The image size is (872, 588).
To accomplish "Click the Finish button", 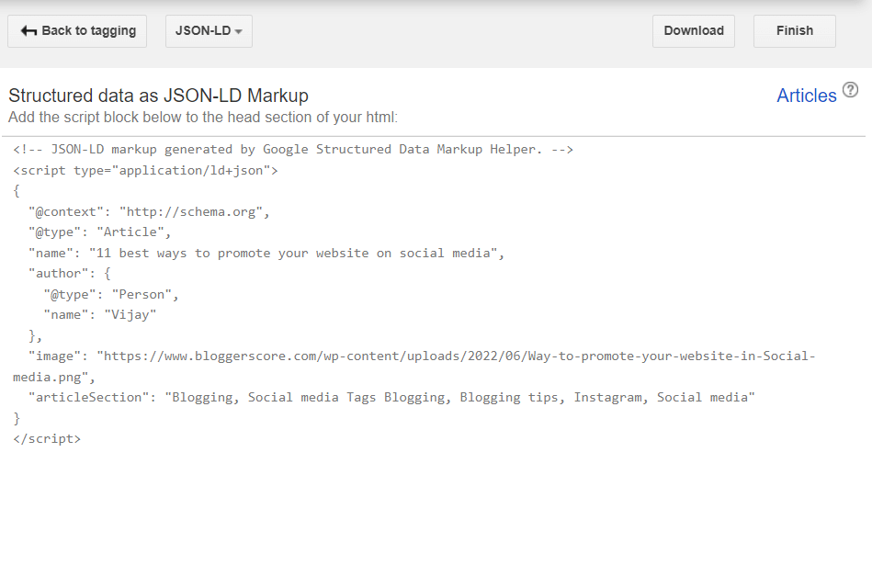I will coord(795,31).
